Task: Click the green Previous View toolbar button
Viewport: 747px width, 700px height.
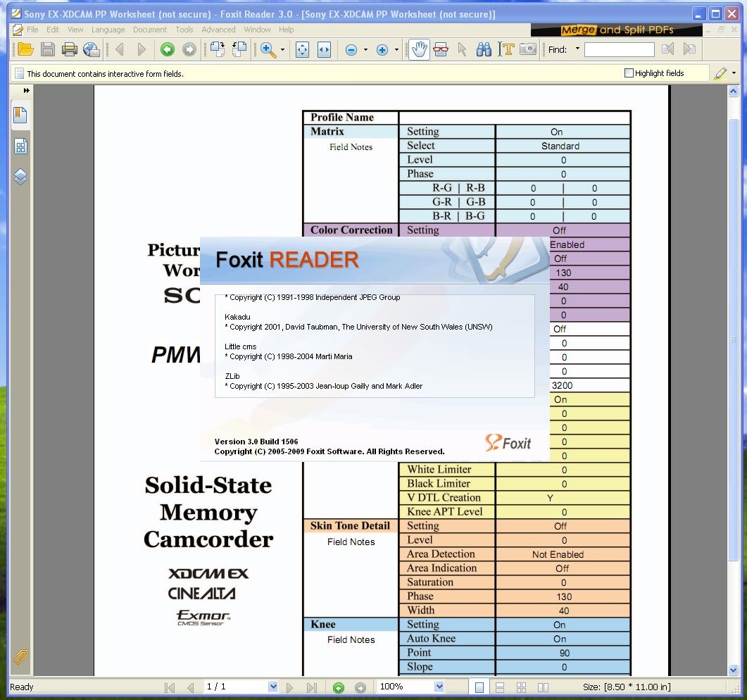Action: click(x=168, y=49)
